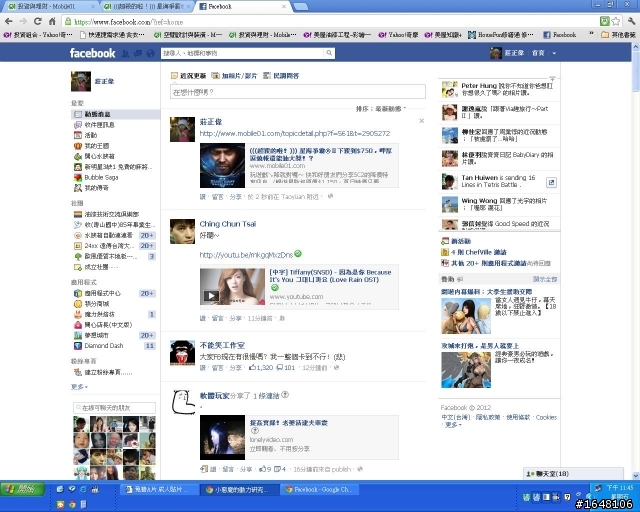The width and height of the screenshot is (640, 512).
Task: Open the sort order dropdown above the feed
Action: click(x=381, y=109)
